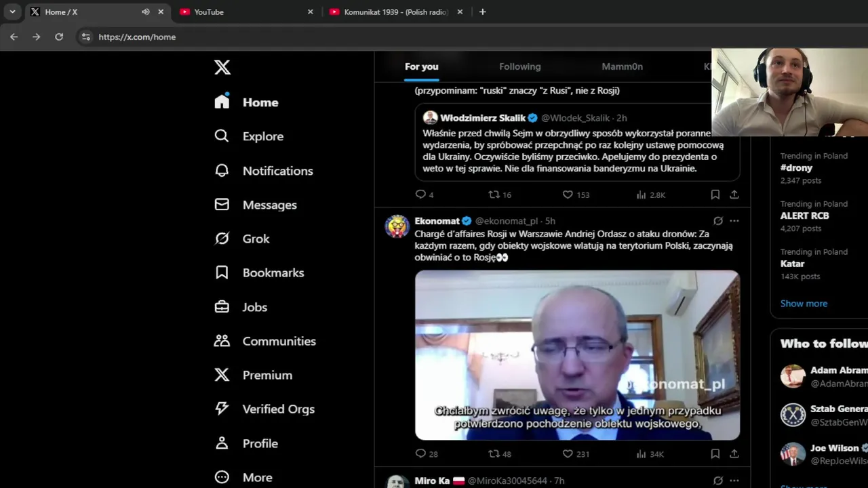Open the More menu in the sidebar

(x=243, y=477)
